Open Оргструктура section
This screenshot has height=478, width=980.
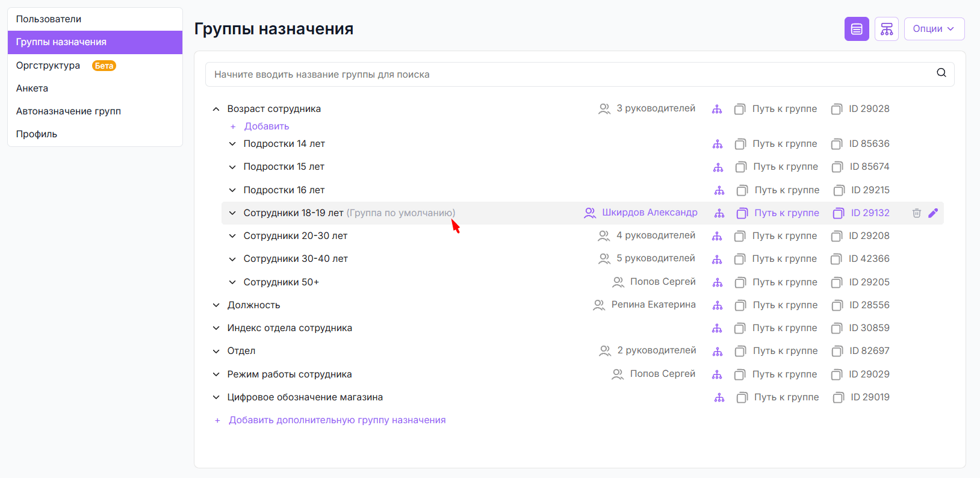[x=95, y=66]
